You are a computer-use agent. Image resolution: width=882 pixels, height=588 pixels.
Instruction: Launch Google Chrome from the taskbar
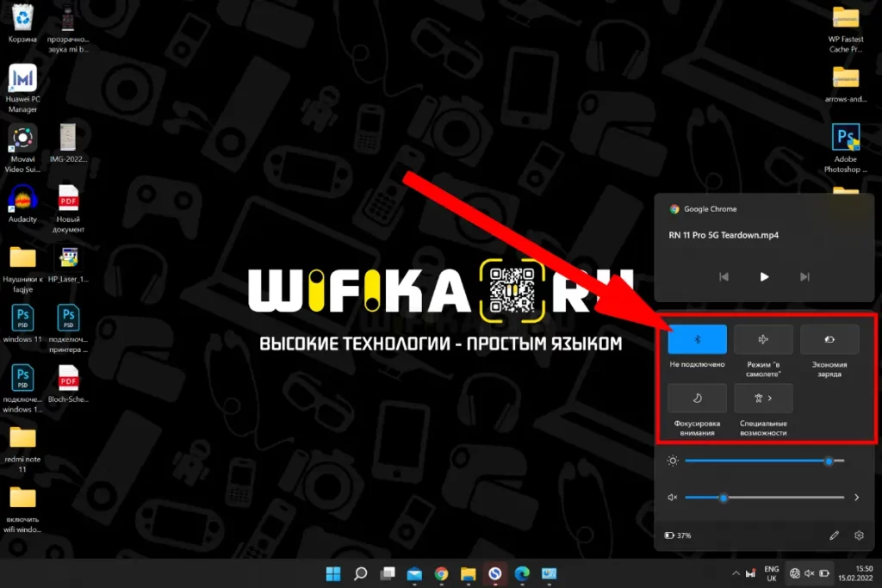[x=441, y=573]
